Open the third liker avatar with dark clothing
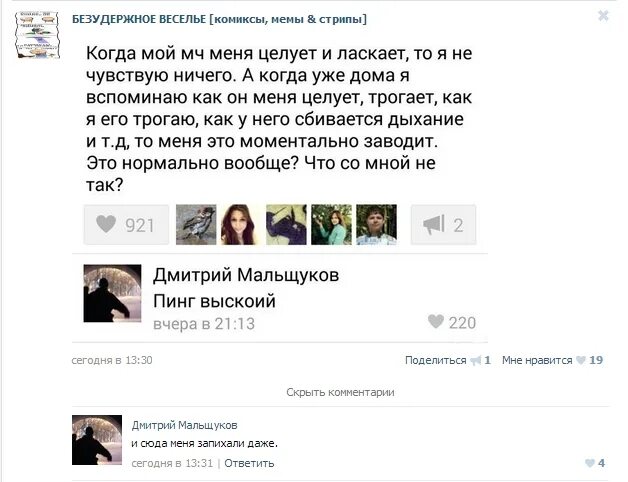This screenshot has width=628, height=482. coord(286,225)
